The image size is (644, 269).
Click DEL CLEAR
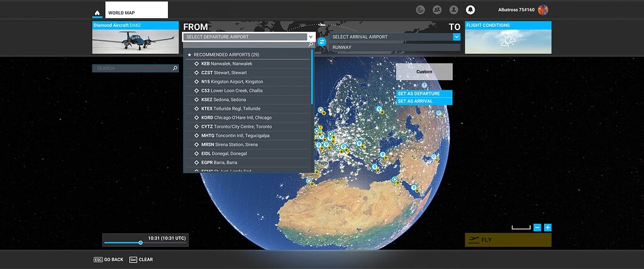tap(142, 260)
